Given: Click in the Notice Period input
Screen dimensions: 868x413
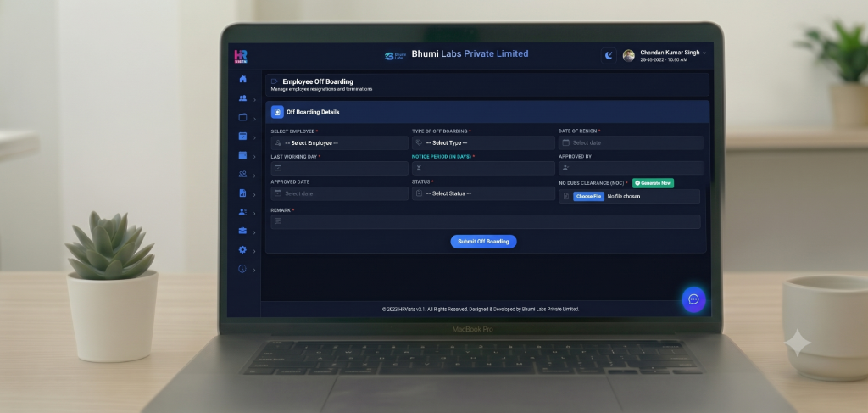Looking at the screenshot, I should (483, 168).
